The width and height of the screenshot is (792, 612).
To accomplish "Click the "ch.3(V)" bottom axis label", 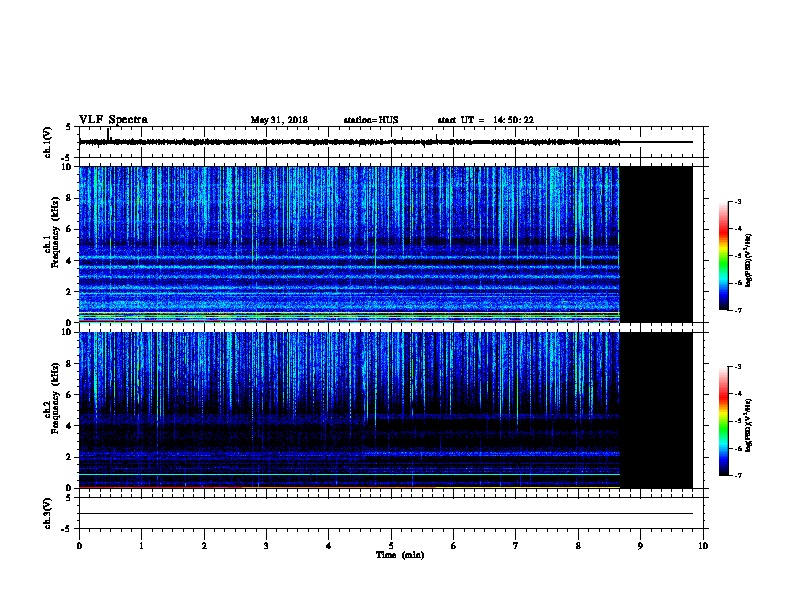I will click(48, 513).
